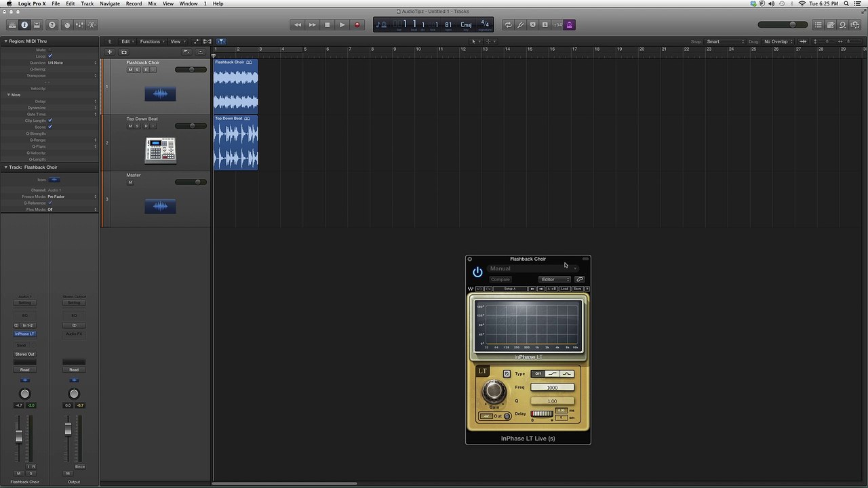This screenshot has width=868, height=488.
Task: Open the plug-in Manual preset dropdown
Action: [533, 268]
